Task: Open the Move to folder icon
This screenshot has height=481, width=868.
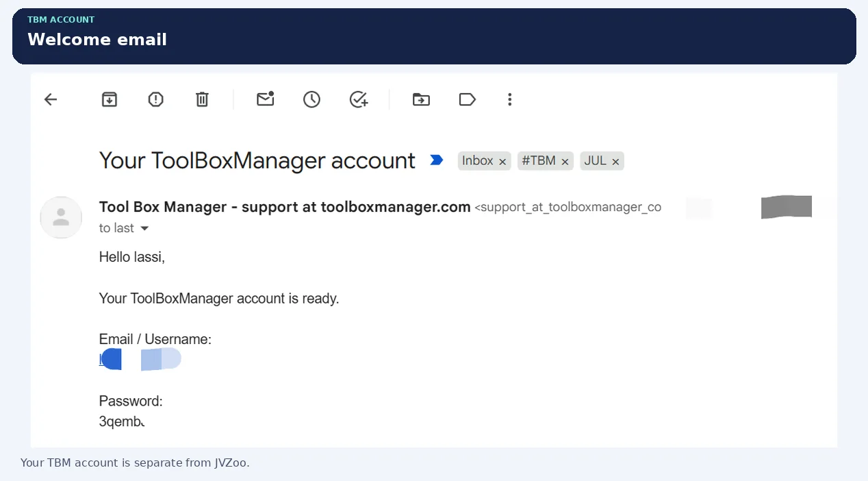Action: [421, 99]
